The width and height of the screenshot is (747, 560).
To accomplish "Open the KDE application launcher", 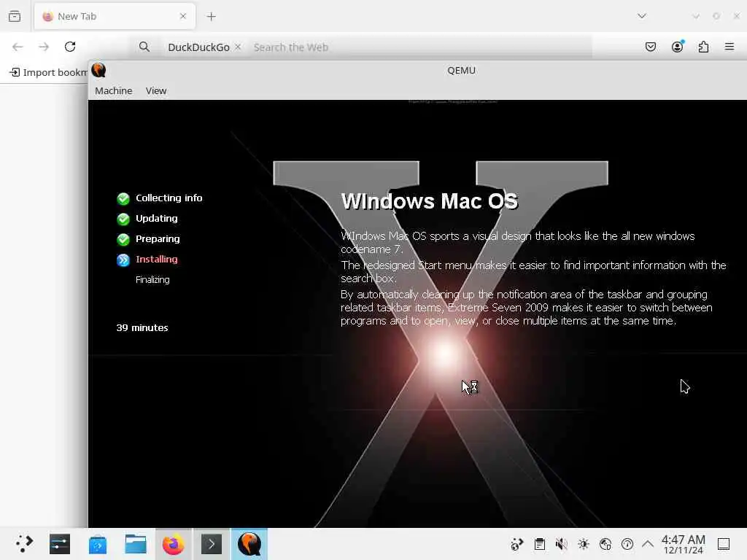I will coord(24,544).
